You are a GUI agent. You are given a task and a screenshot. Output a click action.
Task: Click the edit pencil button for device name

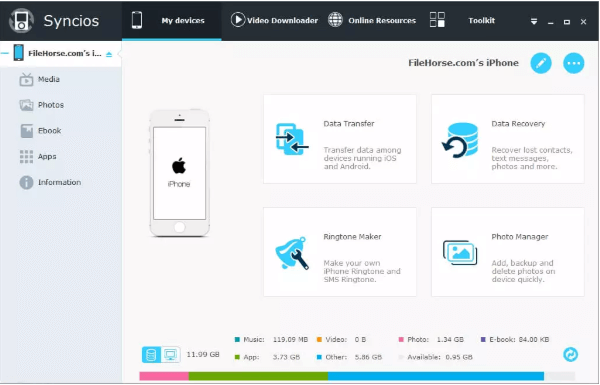pyautogui.click(x=541, y=63)
